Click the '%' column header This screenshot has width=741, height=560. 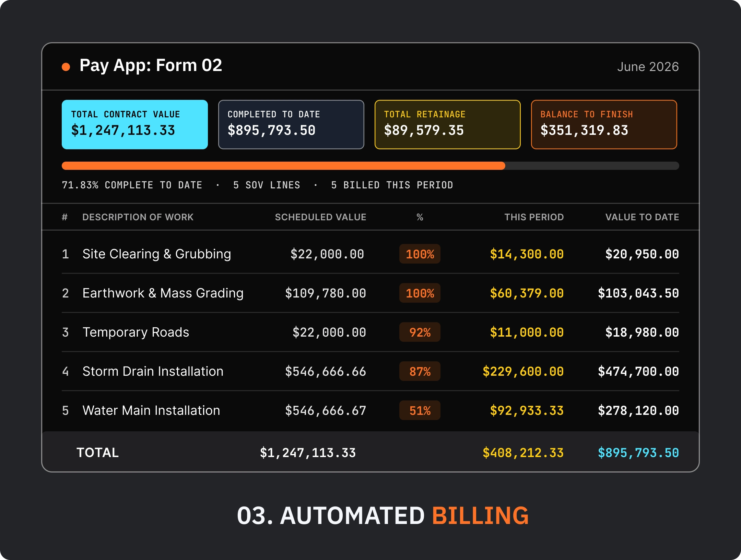420,217
